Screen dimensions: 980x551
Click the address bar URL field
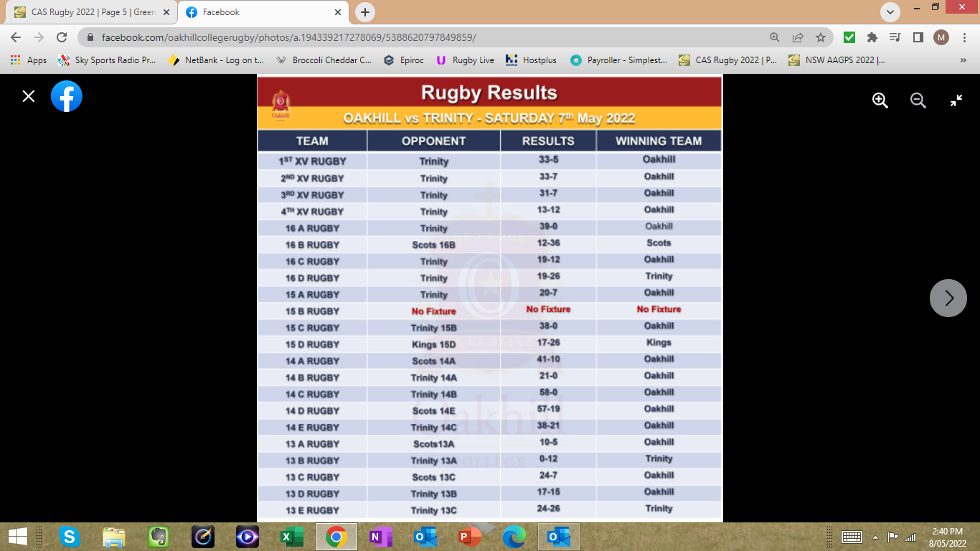[x=430, y=37]
